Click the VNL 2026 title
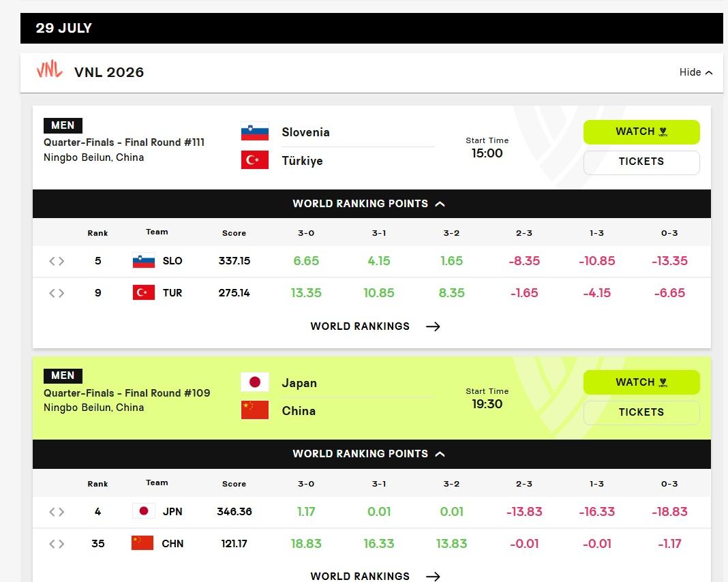Image resolution: width=728 pixels, height=582 pixels. click(x=109, y=72)
